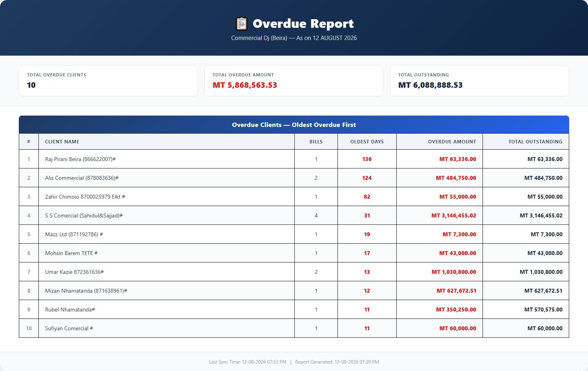This screenshot has width=588, height=371.
Task: Click Mizan Nhamatanda's 12 oldest days value
Action: click(367, 291)
